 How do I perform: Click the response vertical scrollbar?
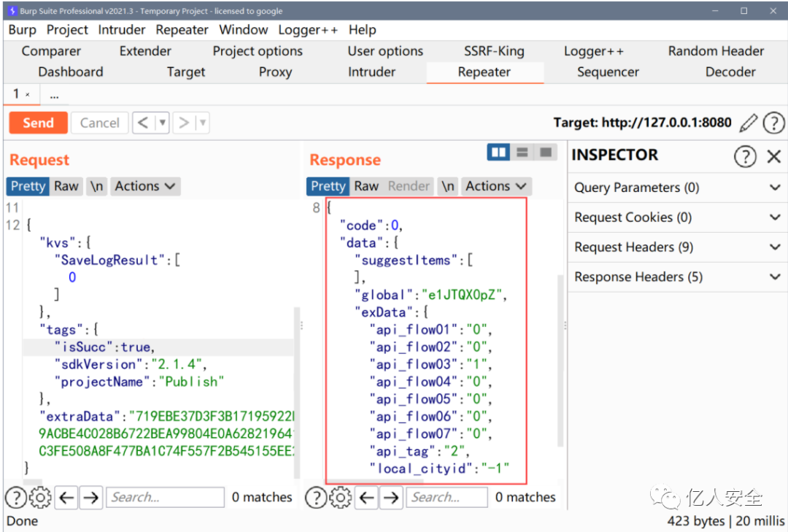coord(560,361)
